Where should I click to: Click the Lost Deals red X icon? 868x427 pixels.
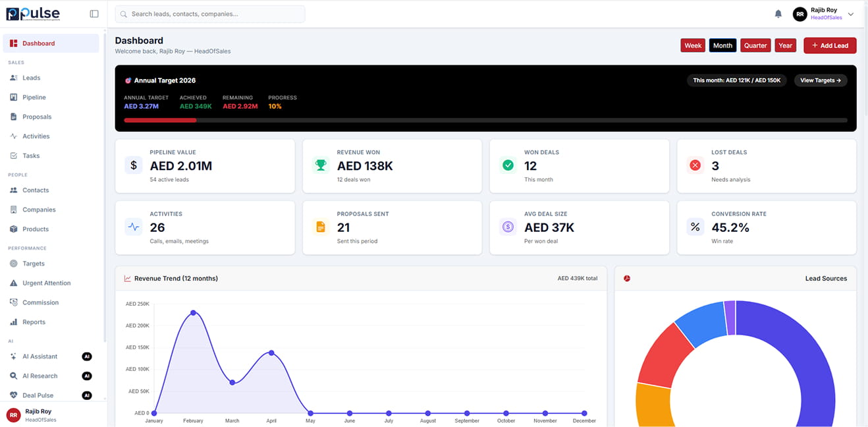pos(695,165)
